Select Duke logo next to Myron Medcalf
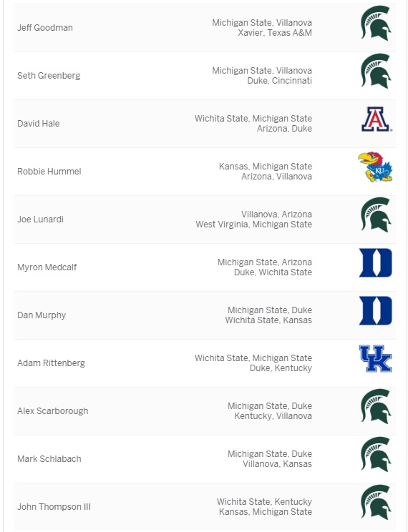Screen dimensions: 408x532 click(x=375, y=262)
